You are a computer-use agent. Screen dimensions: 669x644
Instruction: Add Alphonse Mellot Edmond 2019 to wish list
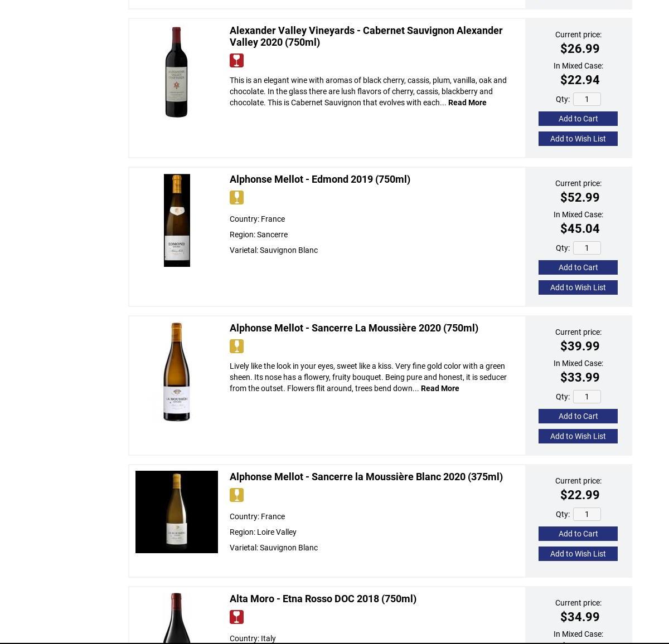(578, 287)
